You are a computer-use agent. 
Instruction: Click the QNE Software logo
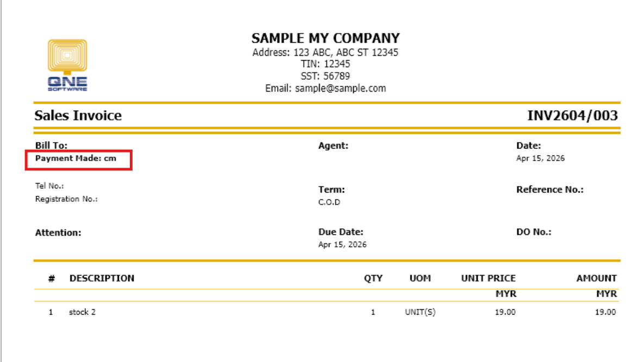pyautogui.click(x=67, y=65)
